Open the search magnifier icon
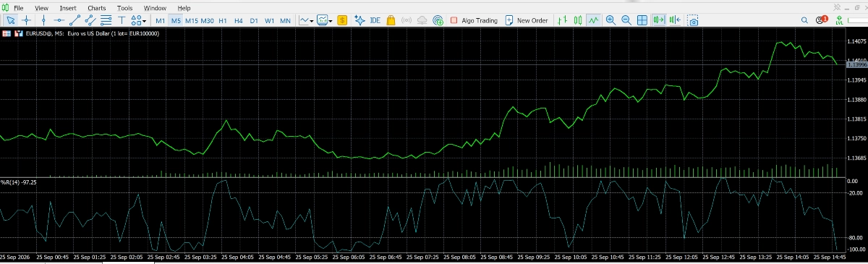Viewport: 868px width, 264px height. tap(805, 20)
